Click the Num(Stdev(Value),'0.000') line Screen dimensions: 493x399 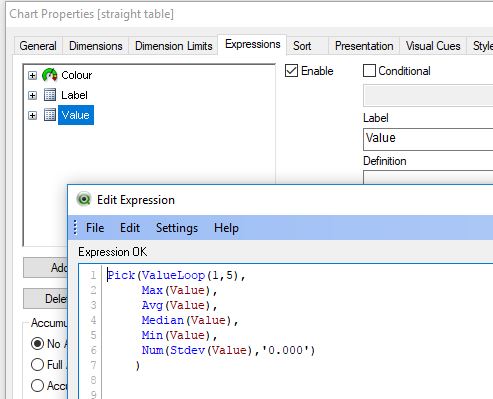click(x=228, y=350)
